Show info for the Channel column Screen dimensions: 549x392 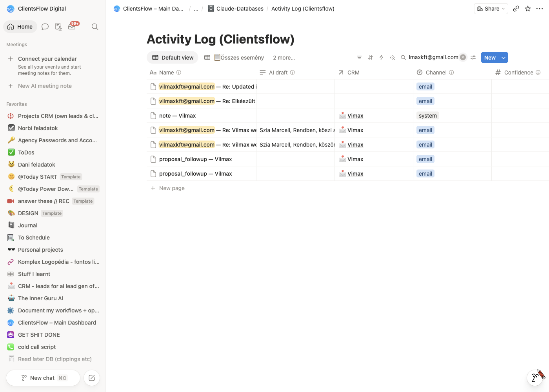pos(451,73)
